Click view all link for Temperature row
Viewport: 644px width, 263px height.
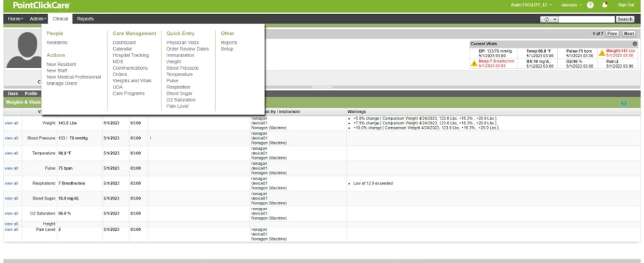(11, 153)
